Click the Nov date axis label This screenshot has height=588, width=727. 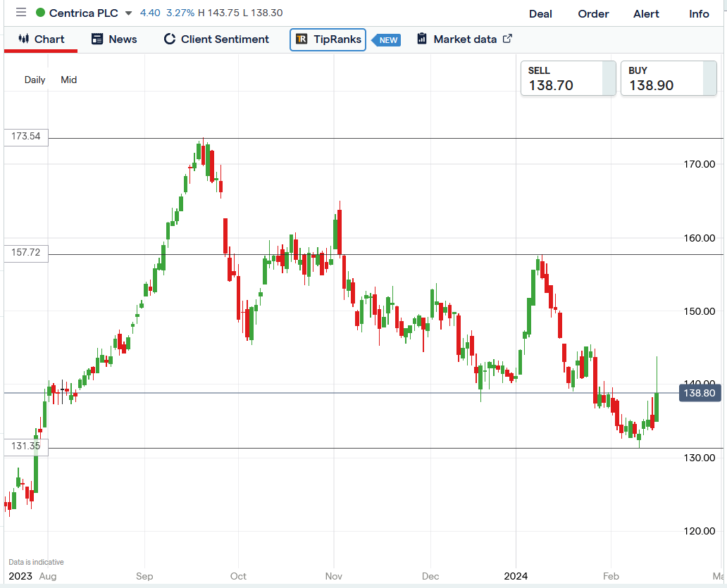[x=334, y=576]
